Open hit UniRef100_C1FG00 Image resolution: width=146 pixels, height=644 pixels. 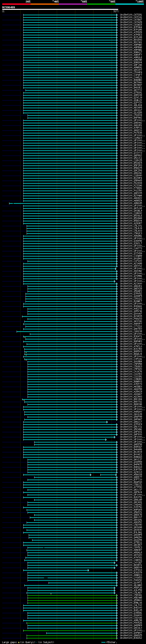pos(131,261)
